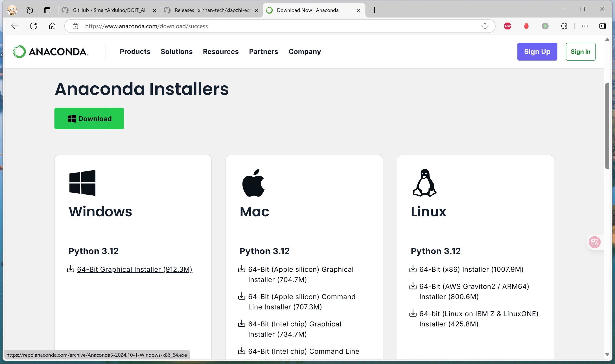Click the Anaconda logo in the header
615x364 pixels.
(x=50, y=52)
